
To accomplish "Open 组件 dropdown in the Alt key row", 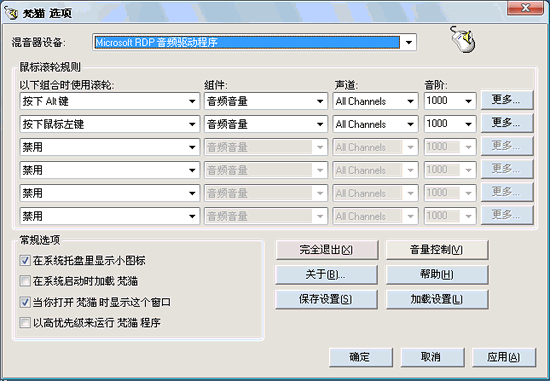I will [266, 101].
